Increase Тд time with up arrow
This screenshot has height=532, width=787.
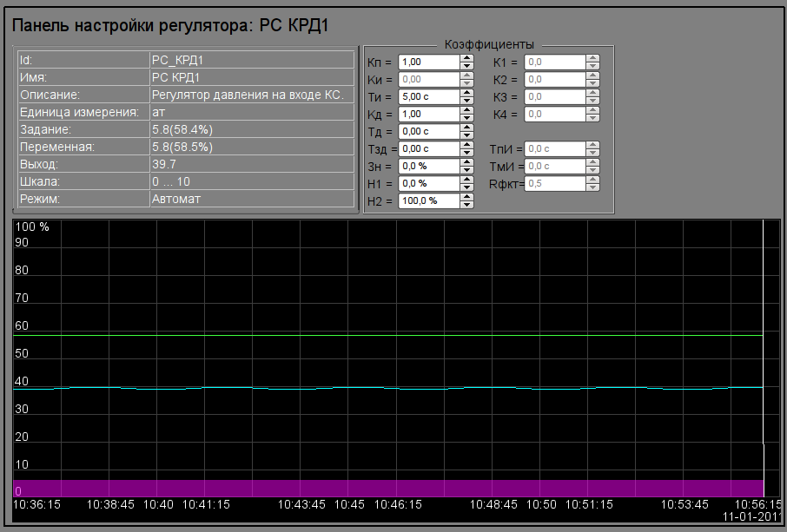tap(466, 128)
